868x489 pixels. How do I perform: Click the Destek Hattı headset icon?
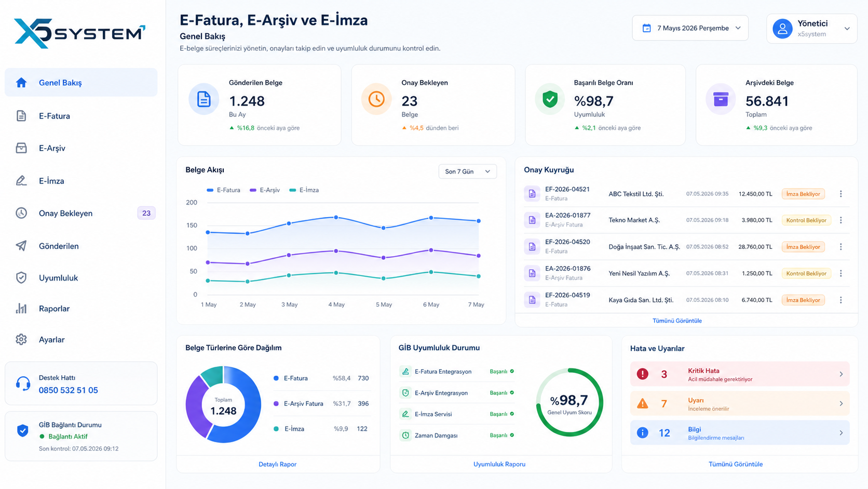tap(23, 384)
